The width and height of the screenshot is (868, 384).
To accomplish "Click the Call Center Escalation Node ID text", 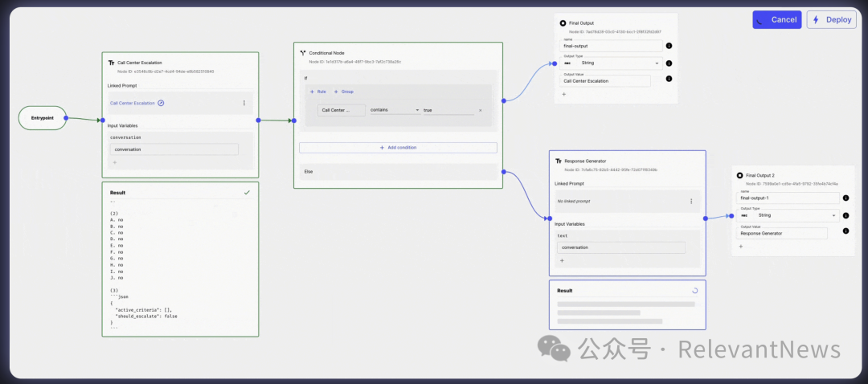I will coord(166,71).
